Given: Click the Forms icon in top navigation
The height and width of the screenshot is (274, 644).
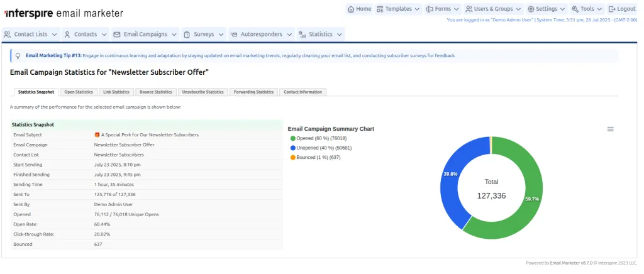Looking at the screenshot, I should tap(430, 9).
